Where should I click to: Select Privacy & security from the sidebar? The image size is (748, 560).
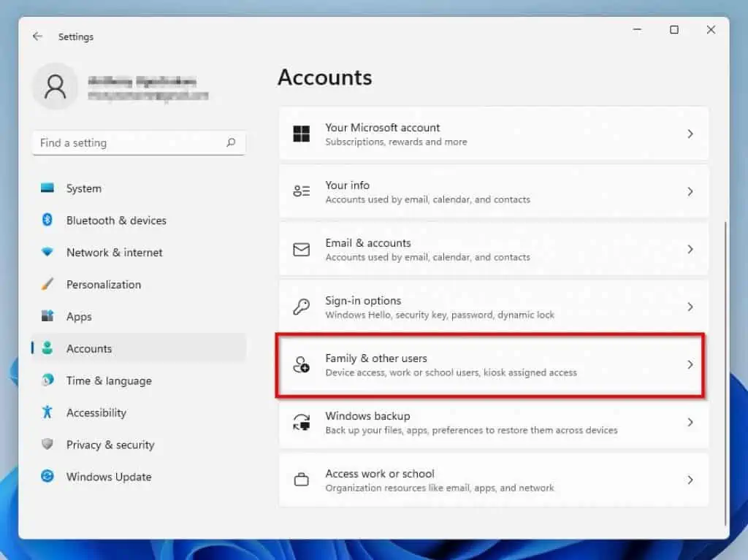pos(110,445)
